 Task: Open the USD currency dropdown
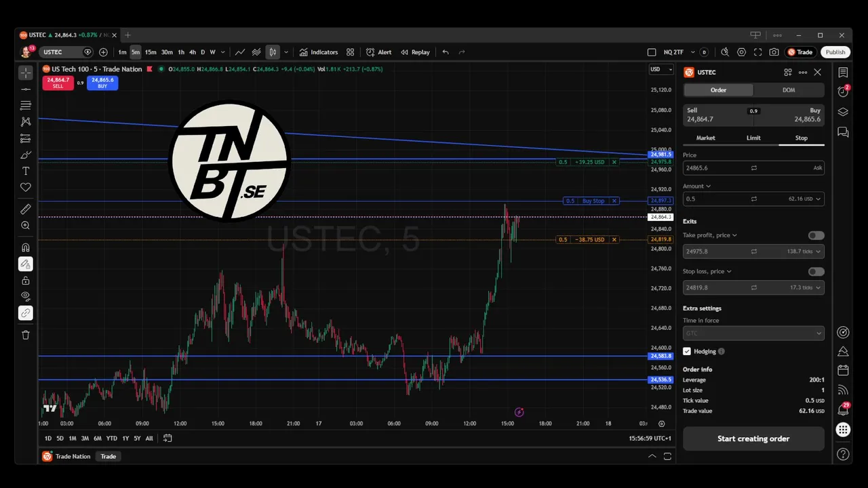[661, 69]
